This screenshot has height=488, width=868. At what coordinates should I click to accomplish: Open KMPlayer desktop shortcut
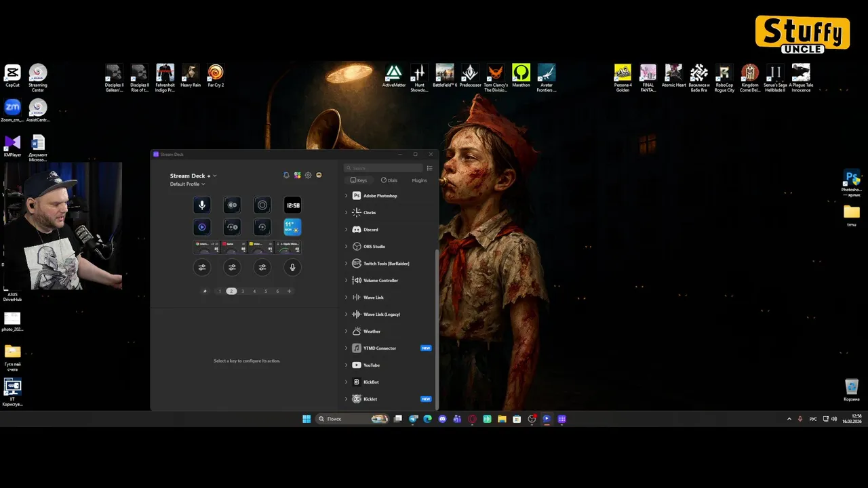tap(12, 146)
